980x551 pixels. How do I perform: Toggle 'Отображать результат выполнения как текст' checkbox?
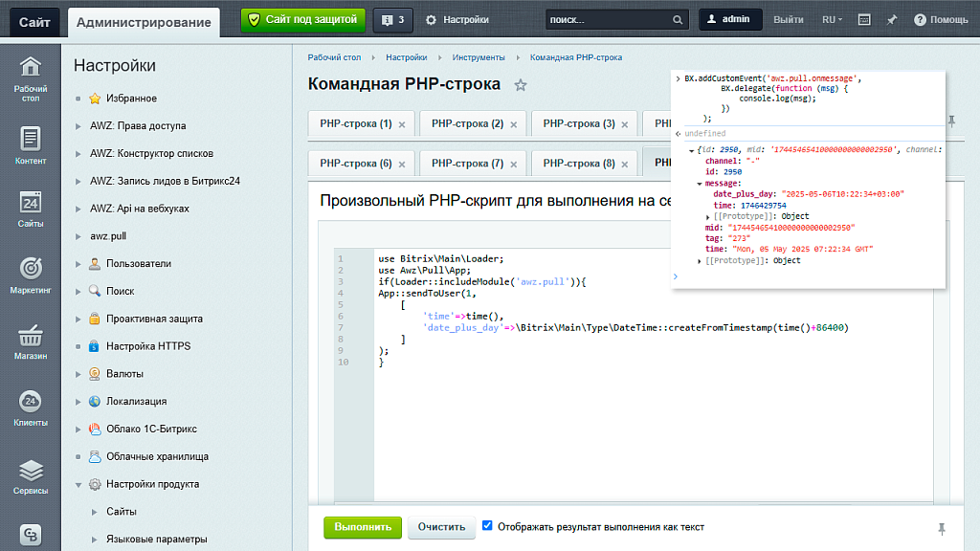487,526
